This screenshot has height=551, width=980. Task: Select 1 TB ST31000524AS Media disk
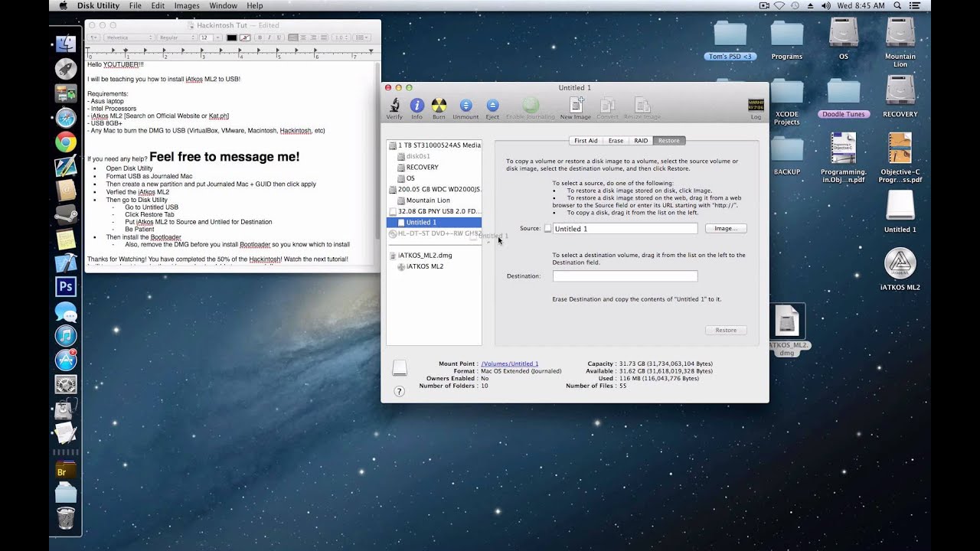coord(434,145)
